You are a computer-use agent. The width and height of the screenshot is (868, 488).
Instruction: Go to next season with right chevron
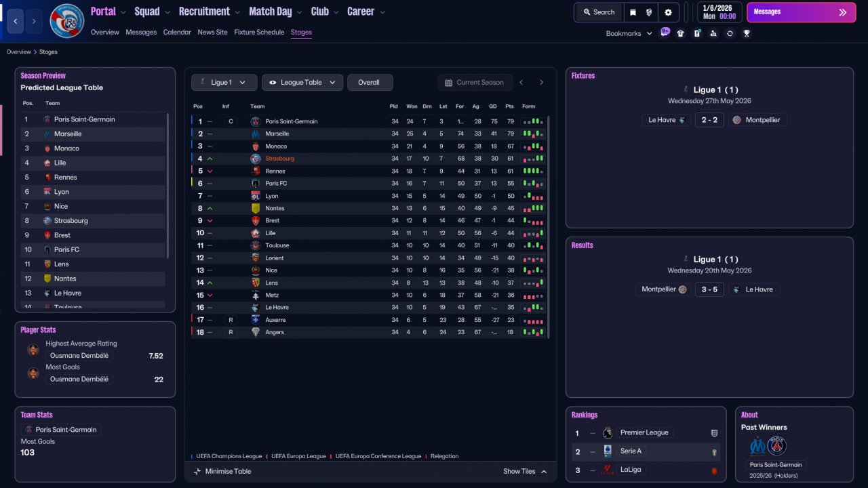pyautogui.click(x=541, y=83)
